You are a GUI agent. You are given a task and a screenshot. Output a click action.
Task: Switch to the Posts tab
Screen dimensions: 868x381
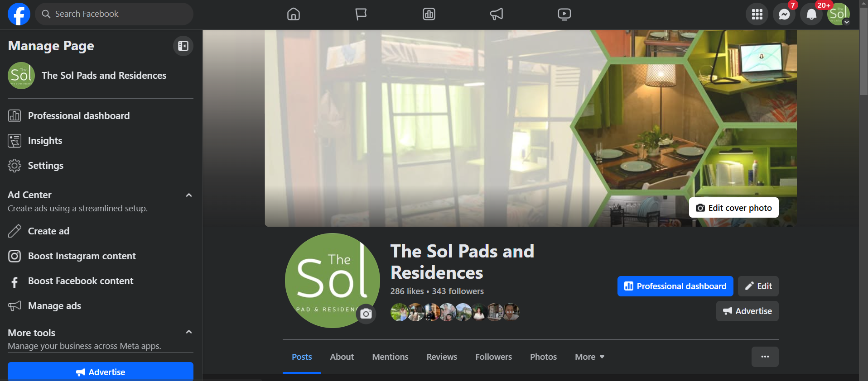coord(302,357)
